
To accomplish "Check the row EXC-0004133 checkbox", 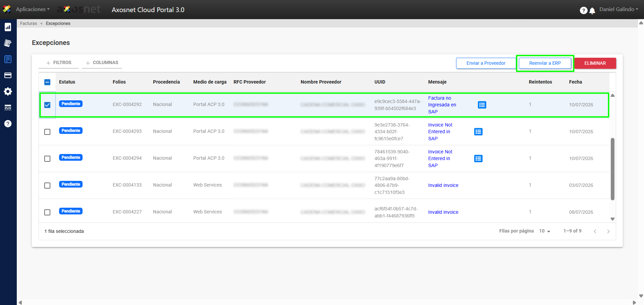I will point(47,186).
